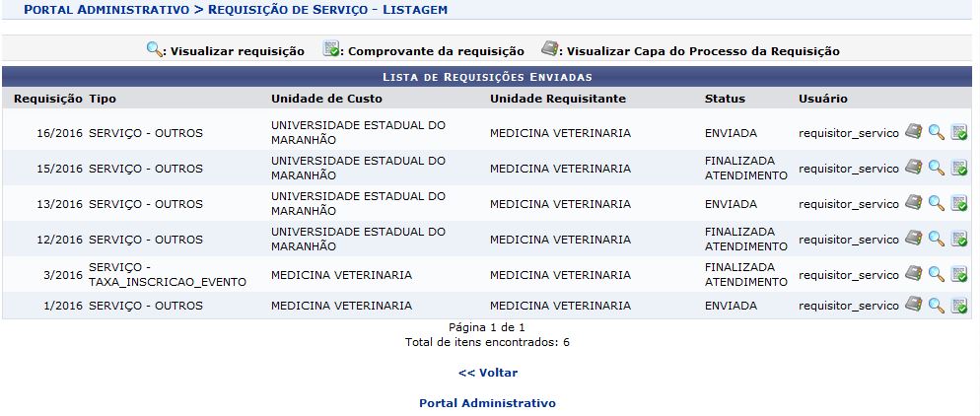View requisition 13/2016 with magnifier icon

pos(936,204)
